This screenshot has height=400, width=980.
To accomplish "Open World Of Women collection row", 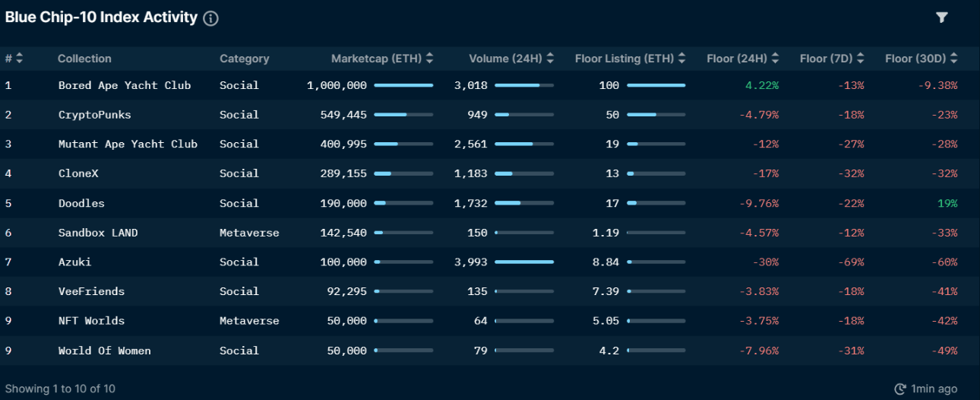I will pos(490,351).
